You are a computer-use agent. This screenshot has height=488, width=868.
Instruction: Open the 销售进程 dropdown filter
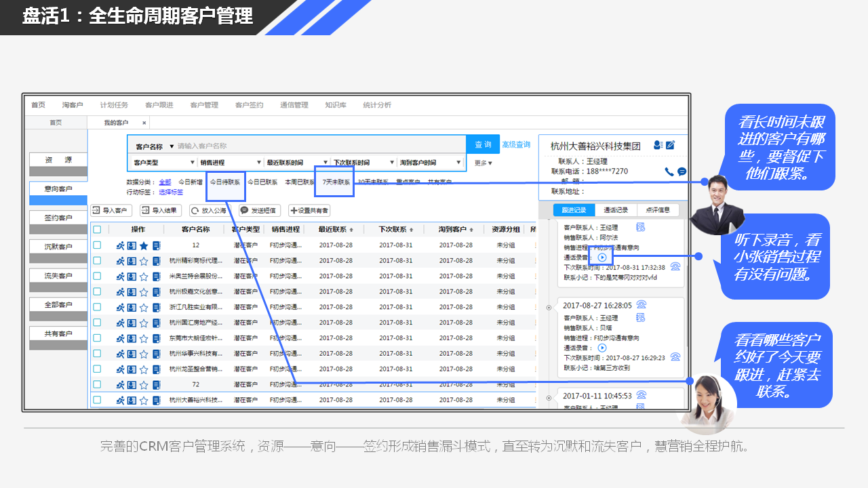230,163
